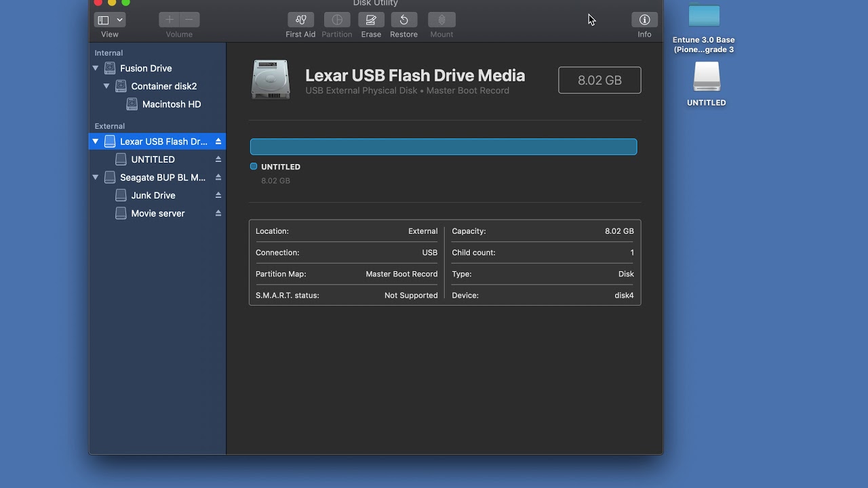Image resolution: width=868 pixels, height=488 pixels.
Task: Click the Master Boot Record partition map value
Action: click(401, 274)
